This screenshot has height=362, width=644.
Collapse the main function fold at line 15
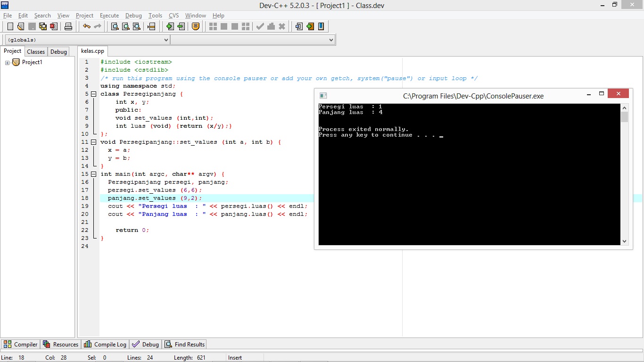[x=94, y=174]
